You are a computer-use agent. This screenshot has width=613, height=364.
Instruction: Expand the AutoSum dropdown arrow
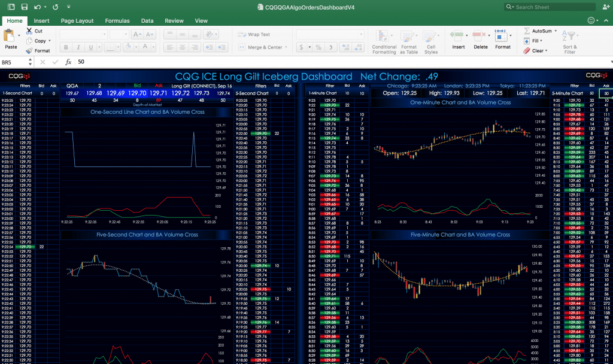tap(555, 31)
